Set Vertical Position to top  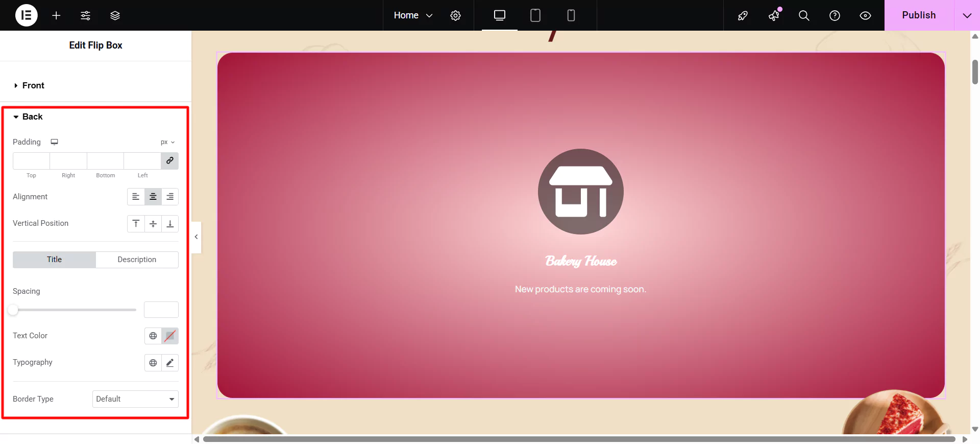click(x=136, y=223)
